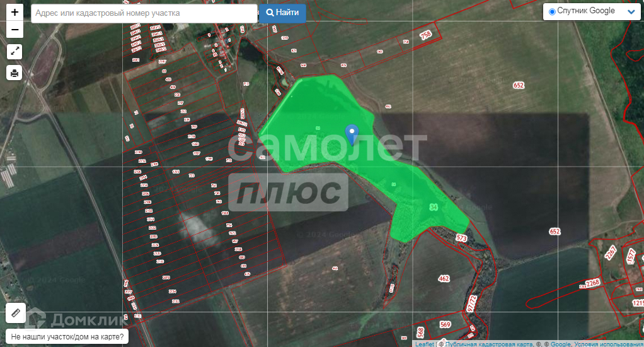Expand the map layer dropdown chevron
The image size is (644, 347).
(x=631, y=12)
